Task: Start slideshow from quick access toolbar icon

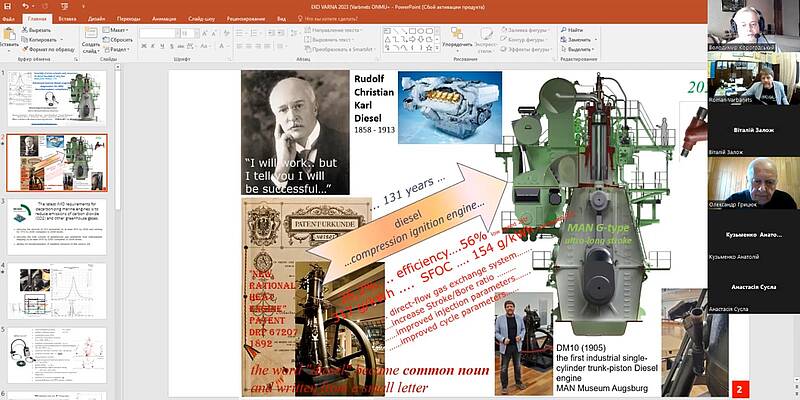Action: (x=64, y=7)
